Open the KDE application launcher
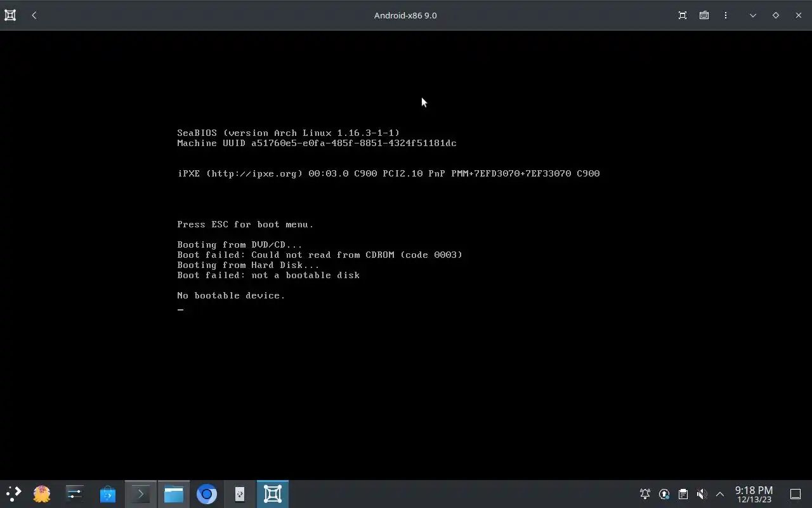 click(x=13, y=494)
